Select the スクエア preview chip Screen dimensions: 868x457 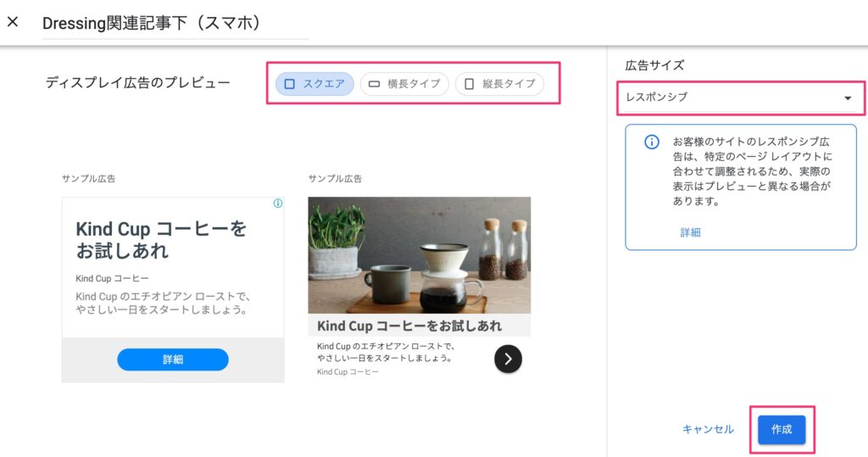[x=314, y=84]
